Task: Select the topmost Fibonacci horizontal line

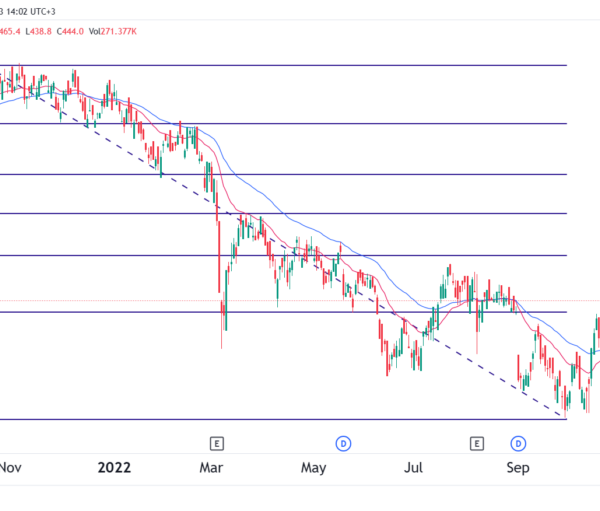Action: click(300, 66)
